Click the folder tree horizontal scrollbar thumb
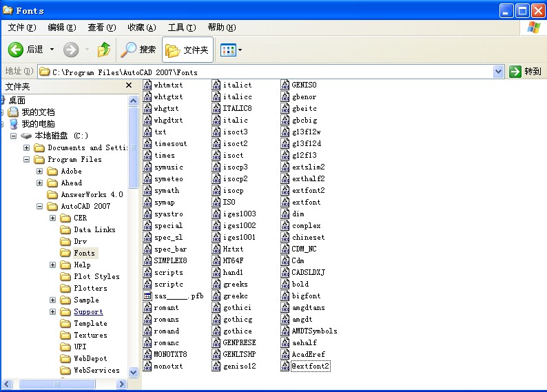547x392 pixels. [57, 384]
